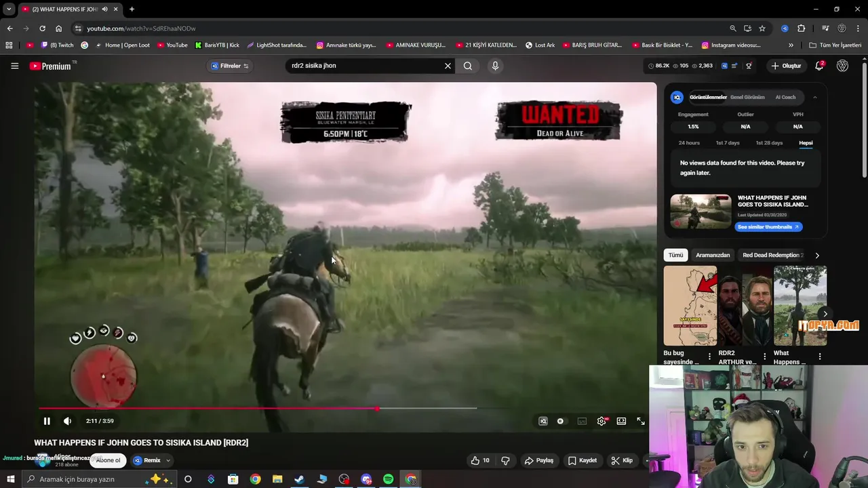
Task: Open vidIQ list icon in header stats bar
Action: (x=735, y=66)
